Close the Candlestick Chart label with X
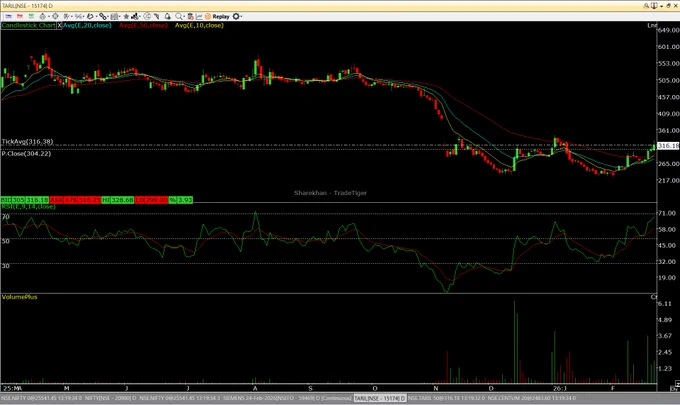Image resolution: width=680 pixels, height=405 pixels. [60, 26]
